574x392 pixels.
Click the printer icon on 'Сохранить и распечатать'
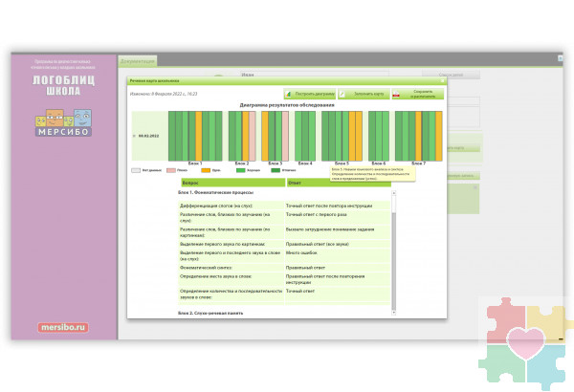point(397,94)
